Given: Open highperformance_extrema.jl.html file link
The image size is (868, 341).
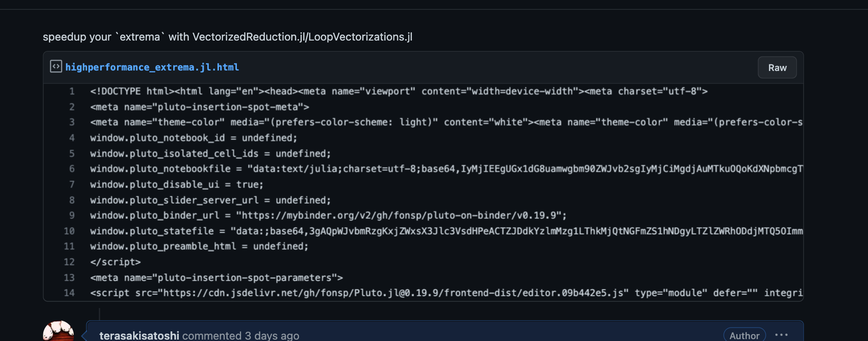Looking at the screenshot, I should click(152, 67).
